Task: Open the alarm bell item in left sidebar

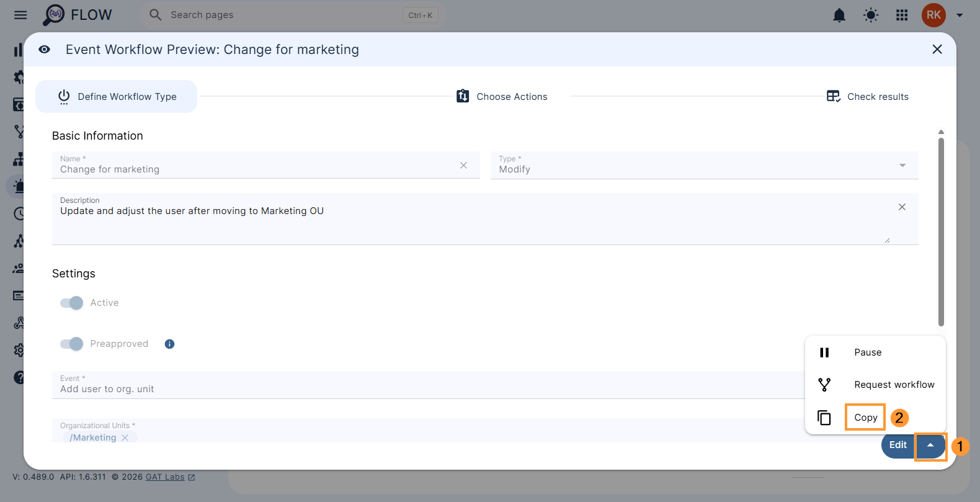Action: tap(19, 186)
